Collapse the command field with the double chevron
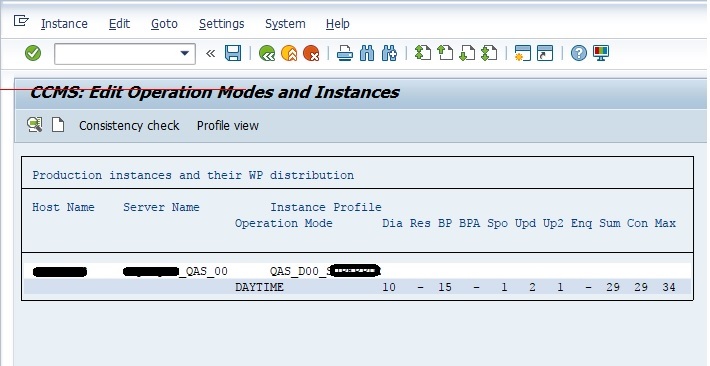Image resolution: width=710 pixels, height=366 pixels. coord(210,53)
